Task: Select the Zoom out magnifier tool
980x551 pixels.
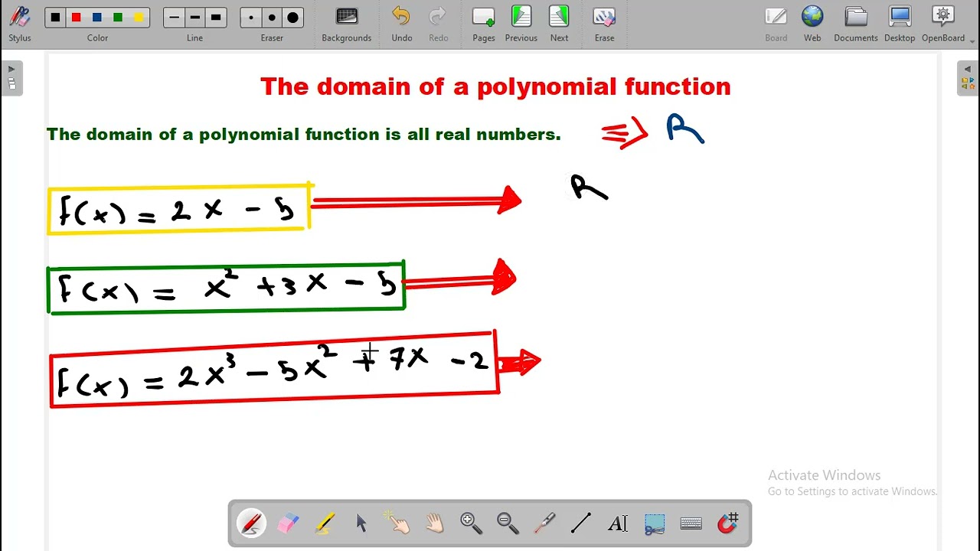Action: click(x=508, y=523)
